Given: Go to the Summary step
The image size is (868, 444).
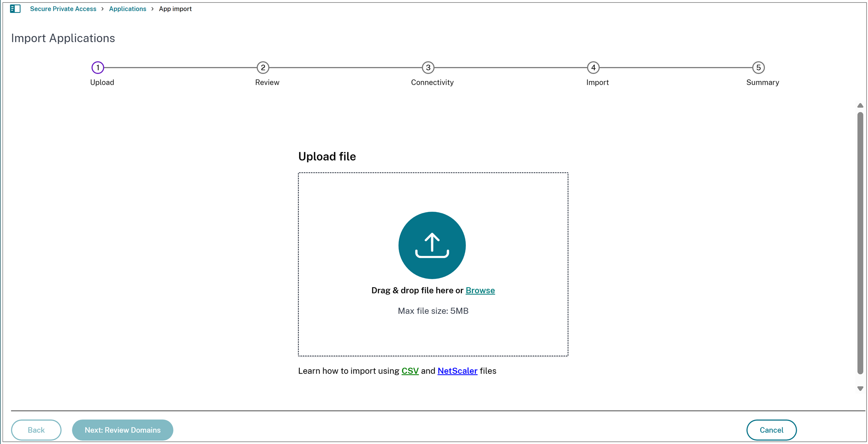Looking at the screenshot, I should point(758,67).
